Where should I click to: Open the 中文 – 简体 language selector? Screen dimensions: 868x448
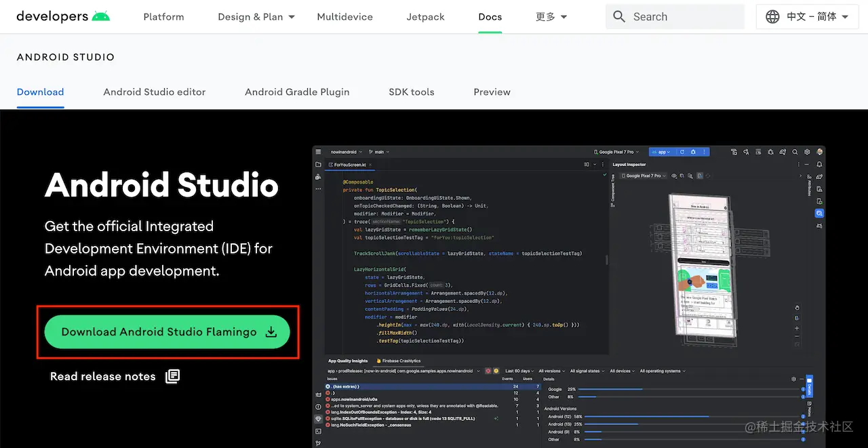pos(807,17)
